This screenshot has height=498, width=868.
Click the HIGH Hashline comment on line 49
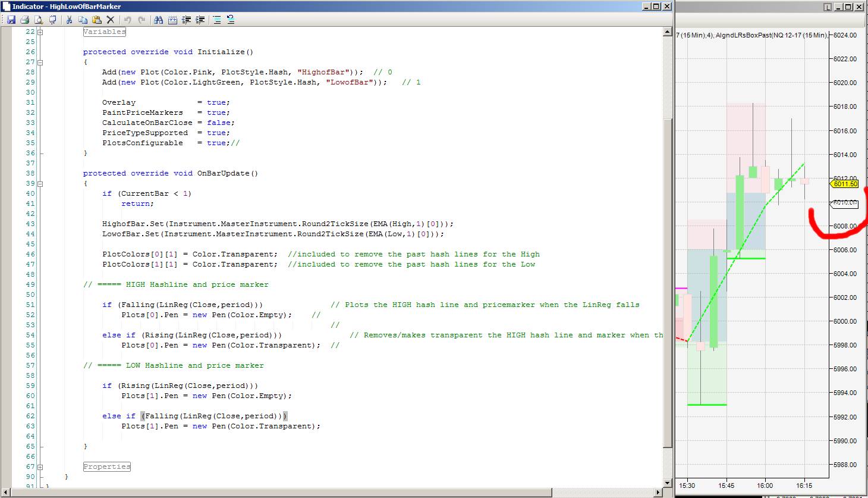point(176,284)
